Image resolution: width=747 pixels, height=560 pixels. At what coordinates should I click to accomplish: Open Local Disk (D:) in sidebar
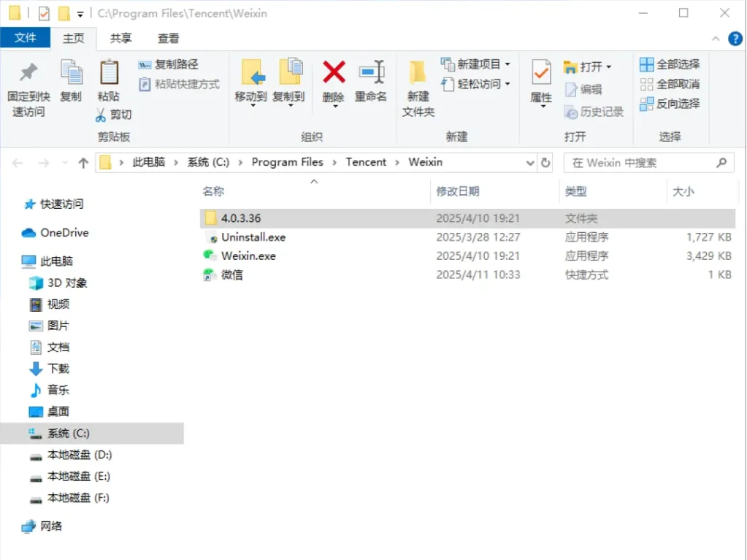tap(71, 455)
